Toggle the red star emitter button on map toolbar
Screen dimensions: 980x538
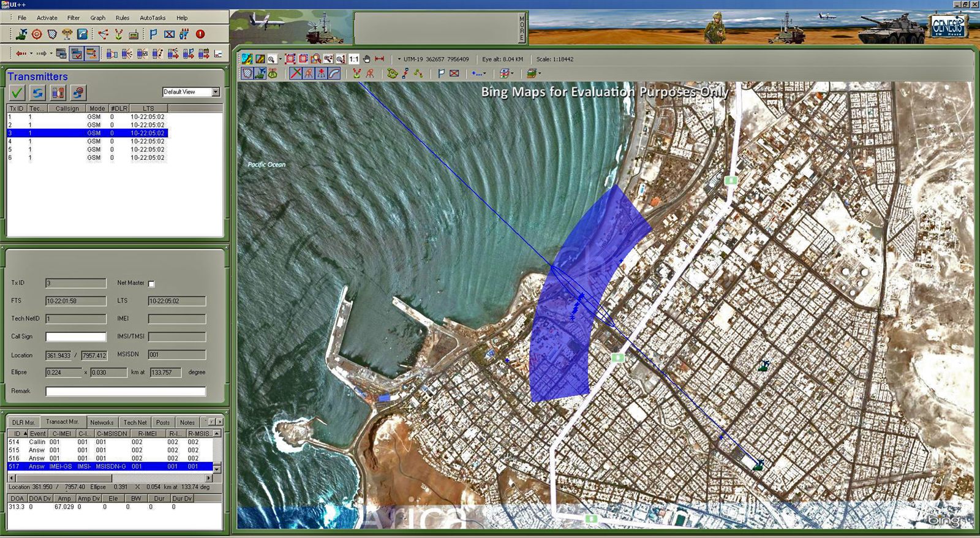point(322,74)
